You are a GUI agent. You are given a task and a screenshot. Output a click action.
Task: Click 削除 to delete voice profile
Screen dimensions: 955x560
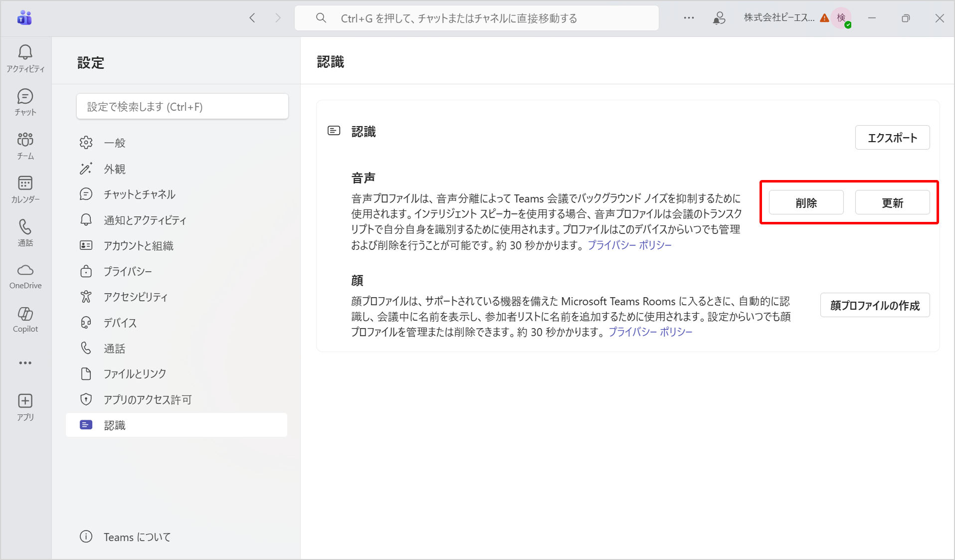pyautogui.click(x=806, y=202)
